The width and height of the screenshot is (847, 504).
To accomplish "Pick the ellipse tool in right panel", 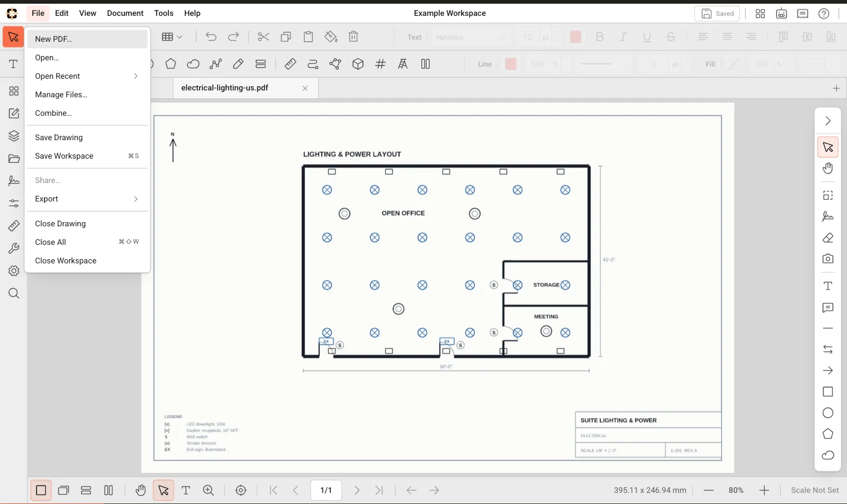I will tap(828, 413).
